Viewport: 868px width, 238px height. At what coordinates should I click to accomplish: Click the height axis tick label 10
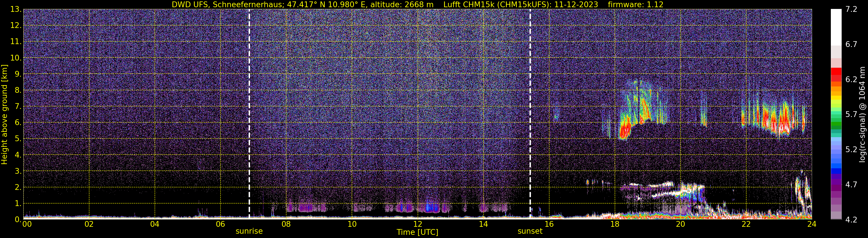[x=16, y=58]
